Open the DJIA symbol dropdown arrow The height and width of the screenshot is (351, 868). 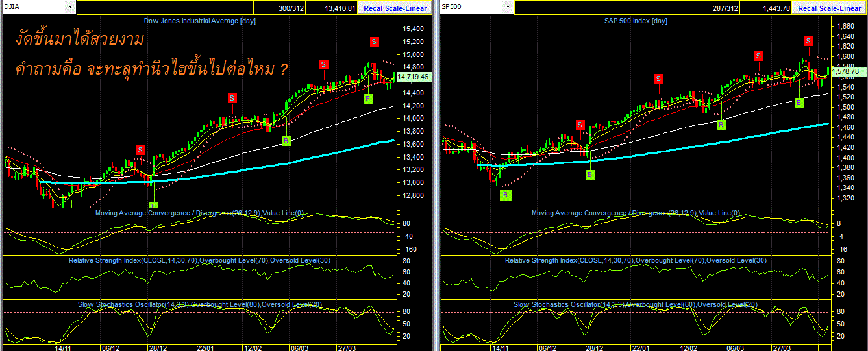70,7
